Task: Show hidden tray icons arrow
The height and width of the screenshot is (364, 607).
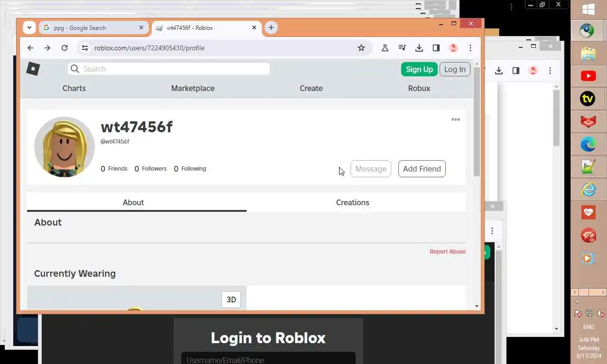Action: 577,302
